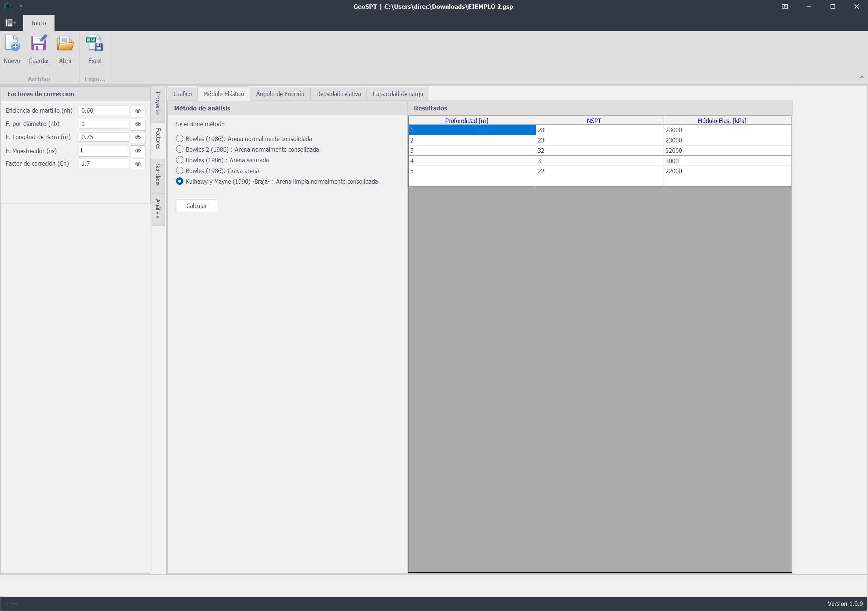Viewport: 868px width, 611px height.
Task: Expand the quick access toolbar arrow
Action: coord(21,6)
